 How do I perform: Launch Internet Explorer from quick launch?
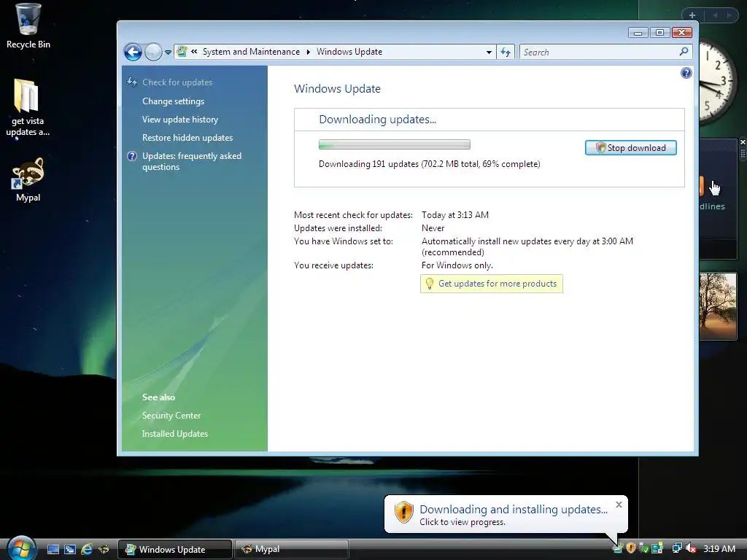pos(87,549)
